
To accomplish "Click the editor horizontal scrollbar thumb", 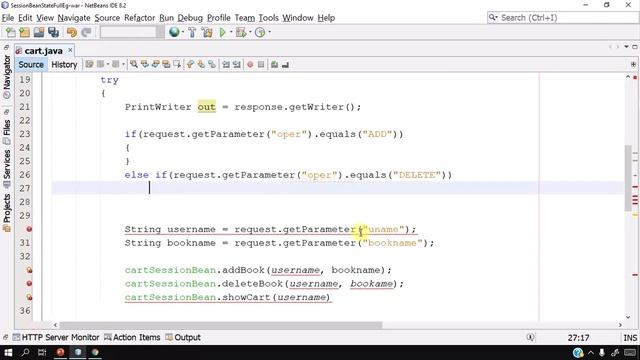I will (x=221, y=325).
